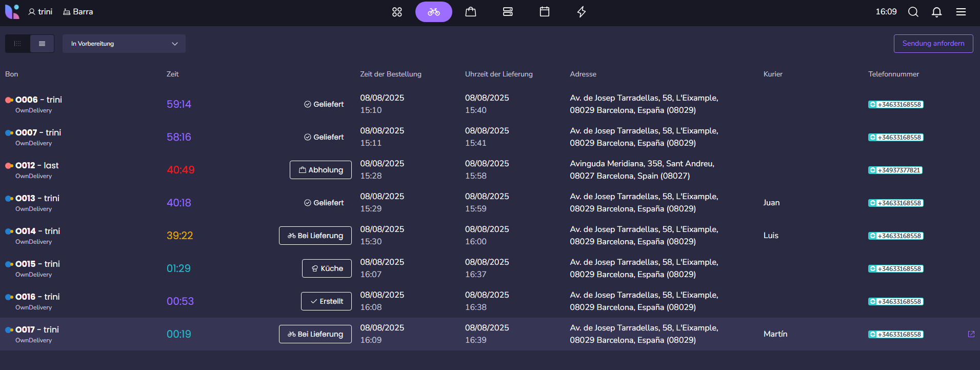Click the Avinguda Meridiana address

pos(642,170)
